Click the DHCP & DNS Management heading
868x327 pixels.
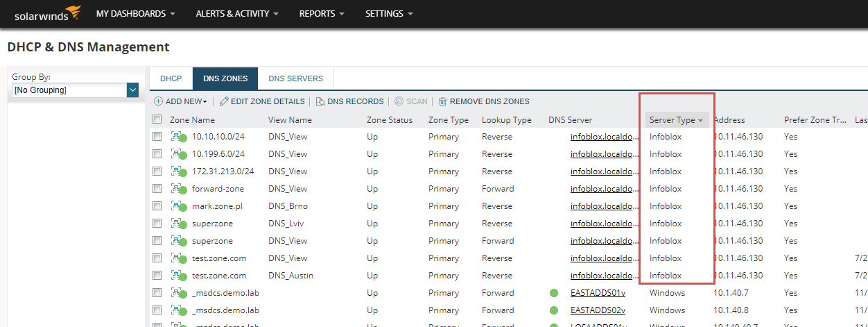[x=88, y=47]
